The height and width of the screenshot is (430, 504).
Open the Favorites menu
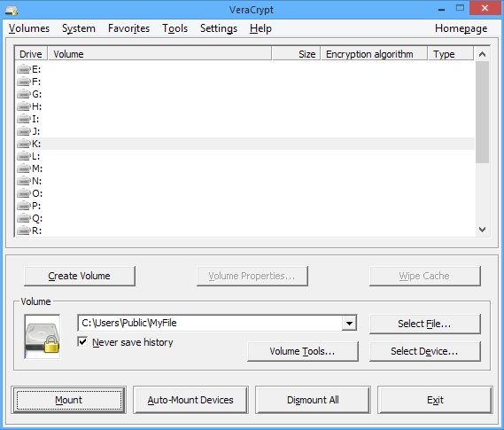128,28
